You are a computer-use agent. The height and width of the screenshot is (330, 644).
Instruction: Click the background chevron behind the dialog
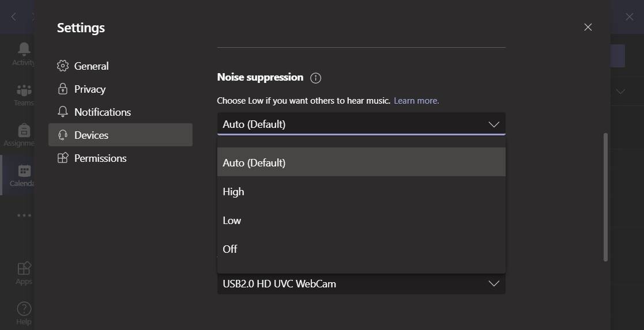click(x=620, y=91)
